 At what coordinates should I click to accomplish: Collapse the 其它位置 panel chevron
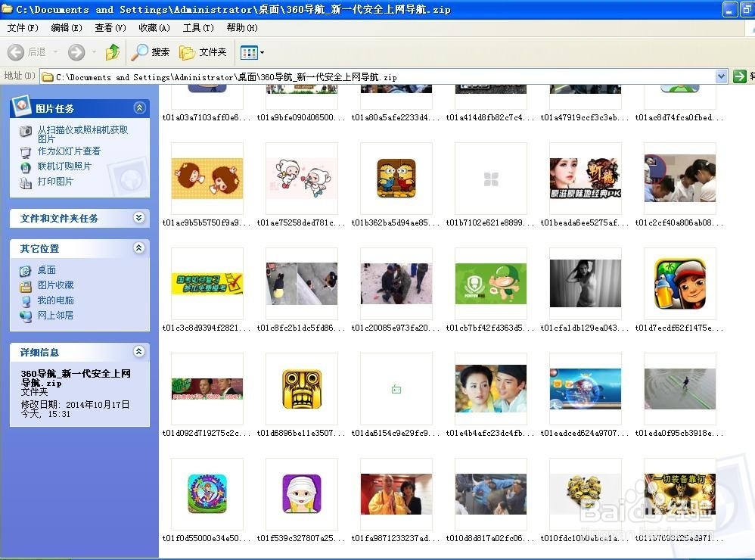coord(139,248)
